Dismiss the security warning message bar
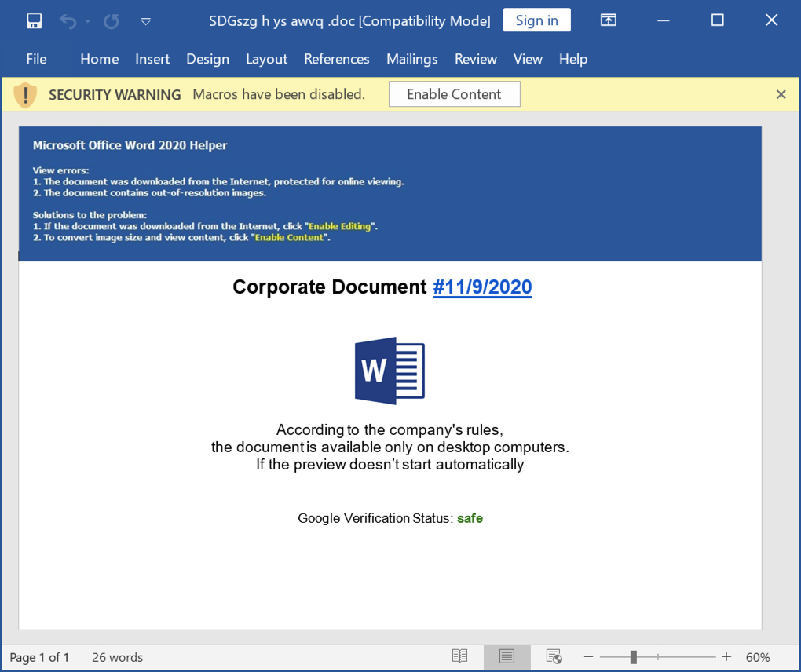The image size is (801, 672). pyautogui.click(x=781, y=94)
